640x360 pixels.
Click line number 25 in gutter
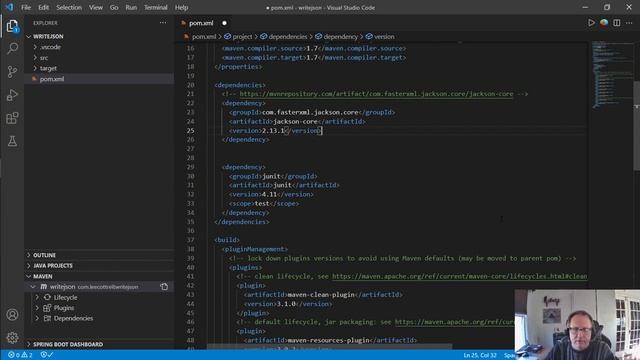[191, 131]
